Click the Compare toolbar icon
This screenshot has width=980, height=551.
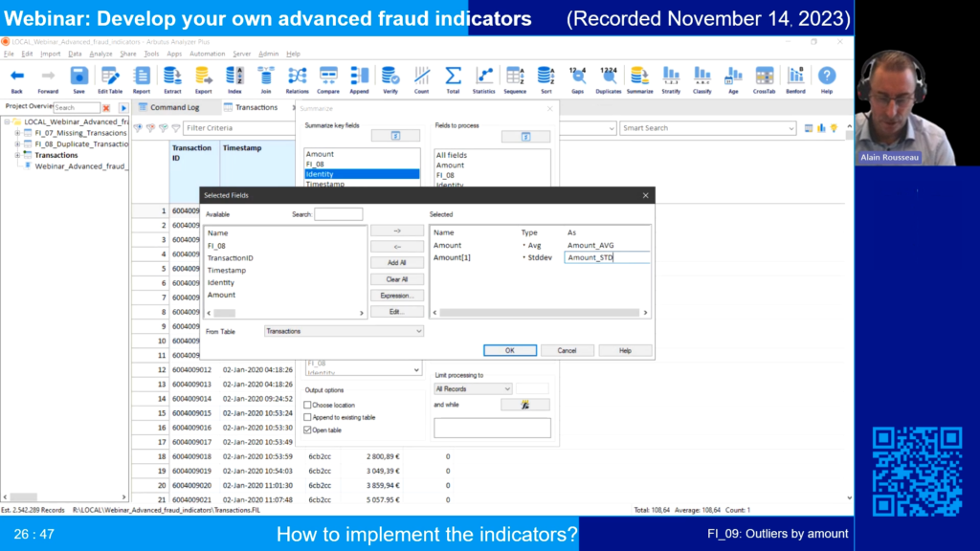(x=328, y=80)
